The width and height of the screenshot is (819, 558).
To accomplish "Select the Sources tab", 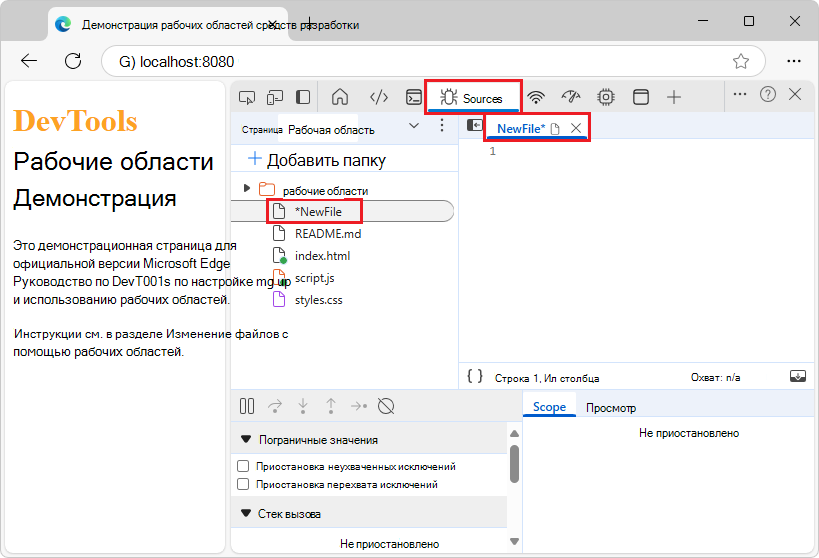I will (472, 98).
